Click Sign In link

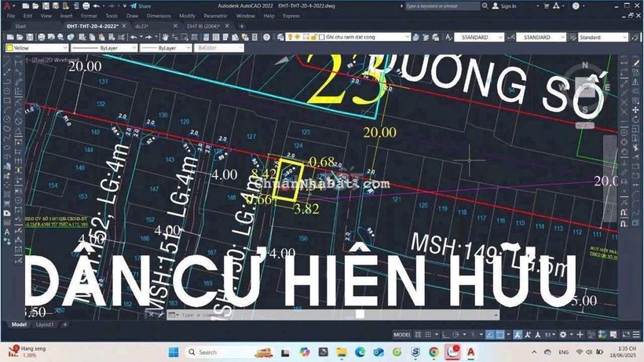pos(508,6)
